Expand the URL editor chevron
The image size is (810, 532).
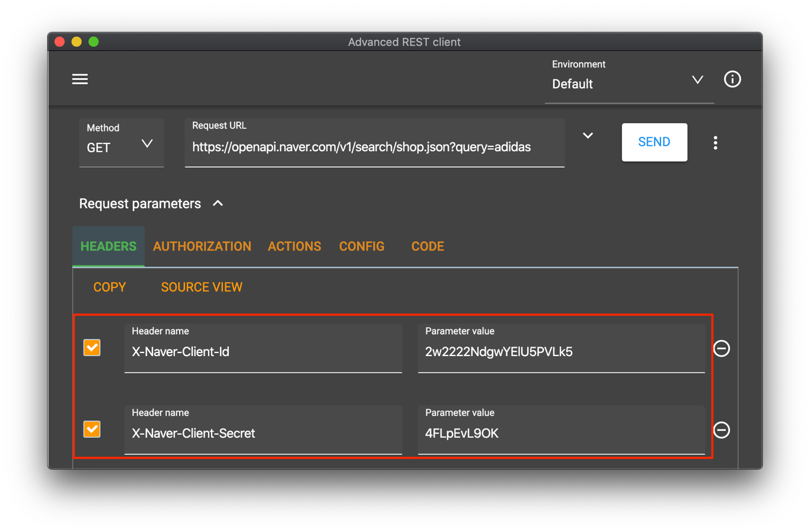tap(588, 136)
